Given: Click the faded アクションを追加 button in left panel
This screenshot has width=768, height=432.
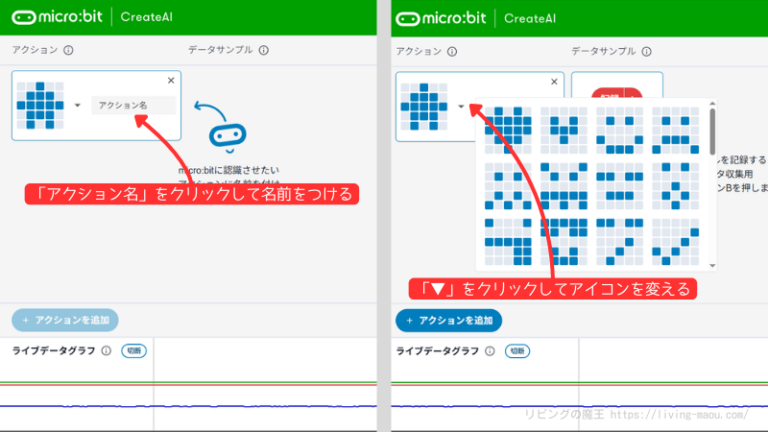Looking at the screenshot, I should 65,320.
